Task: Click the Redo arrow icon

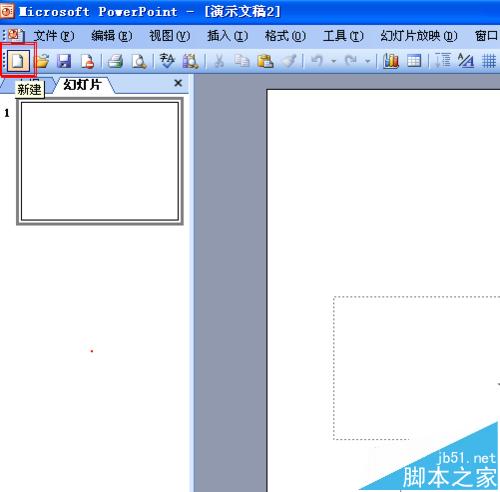Action: pyautogui.click(x=351, y=61)
